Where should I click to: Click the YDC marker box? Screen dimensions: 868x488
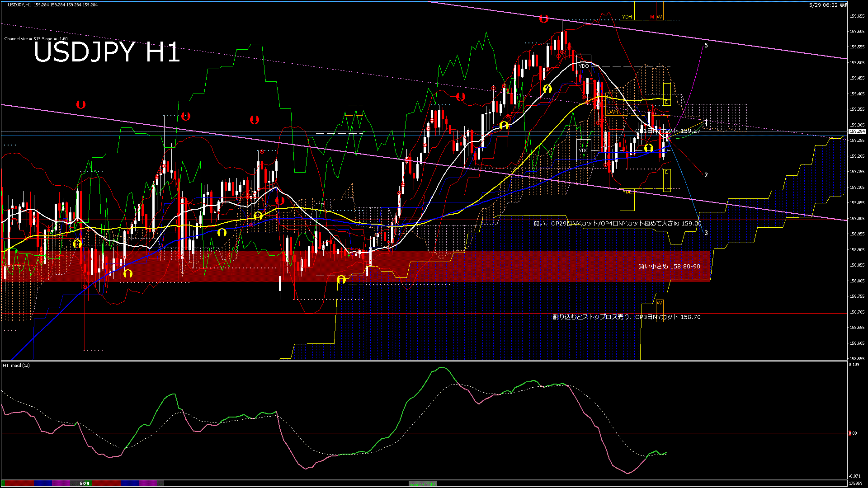click(x=584, y=150)
